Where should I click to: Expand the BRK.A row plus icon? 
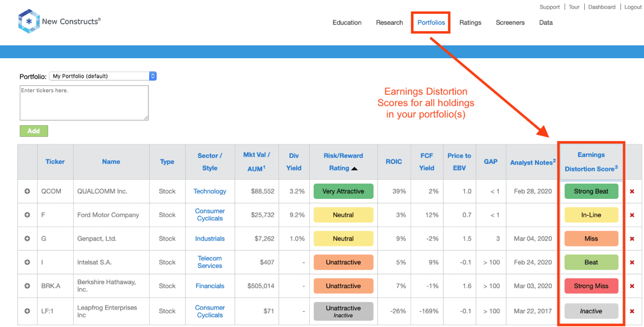[27, 286]
